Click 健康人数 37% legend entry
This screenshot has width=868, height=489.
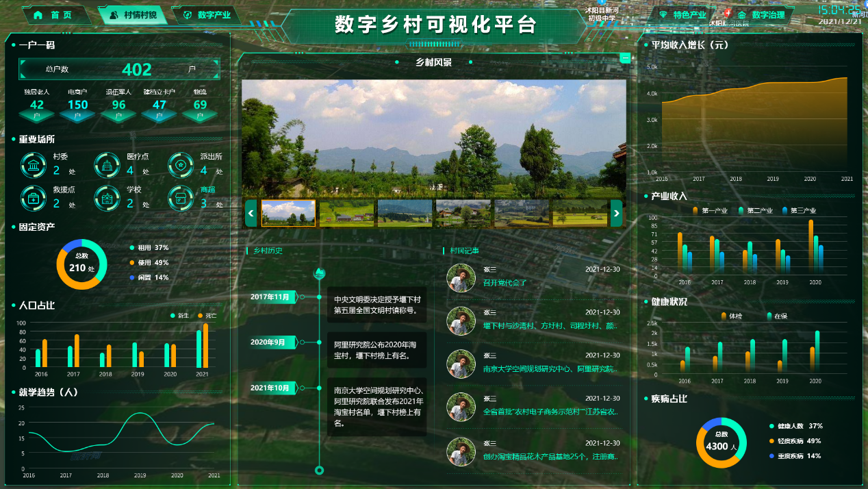pos(795,426)
